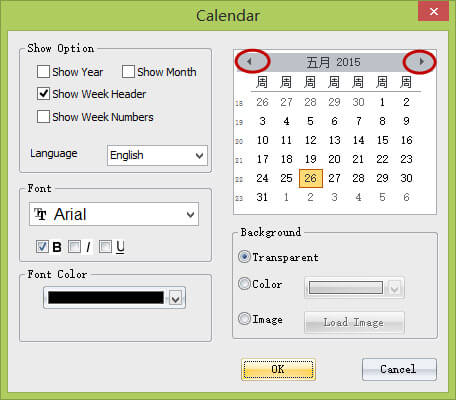Screen dimensions: 456x400
Task: Enable the Show Month checkbox
Action: (x=128, y=72)
